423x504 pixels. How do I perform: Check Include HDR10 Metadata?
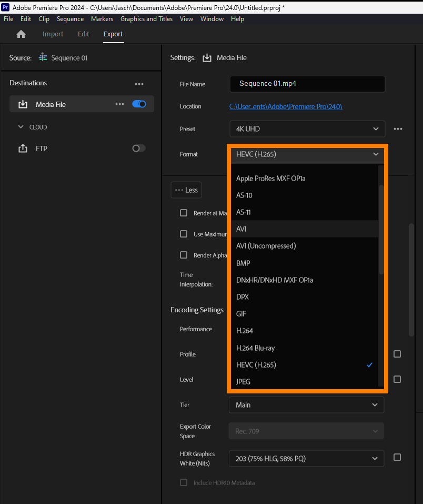[184, 482]
